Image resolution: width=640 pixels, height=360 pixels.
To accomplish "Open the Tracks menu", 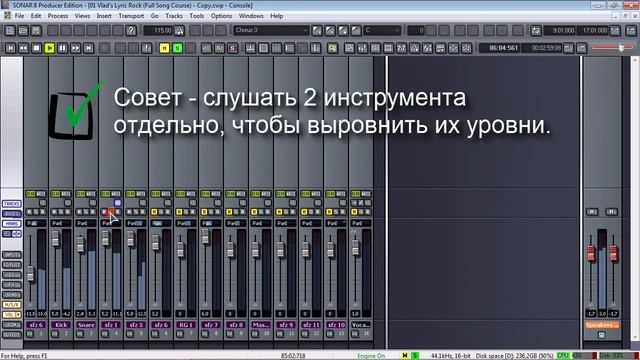I will 174,16.
